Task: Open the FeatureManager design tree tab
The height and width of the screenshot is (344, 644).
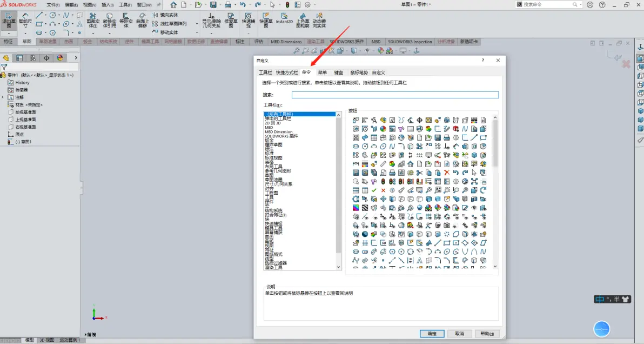Action: pos(6,58)
